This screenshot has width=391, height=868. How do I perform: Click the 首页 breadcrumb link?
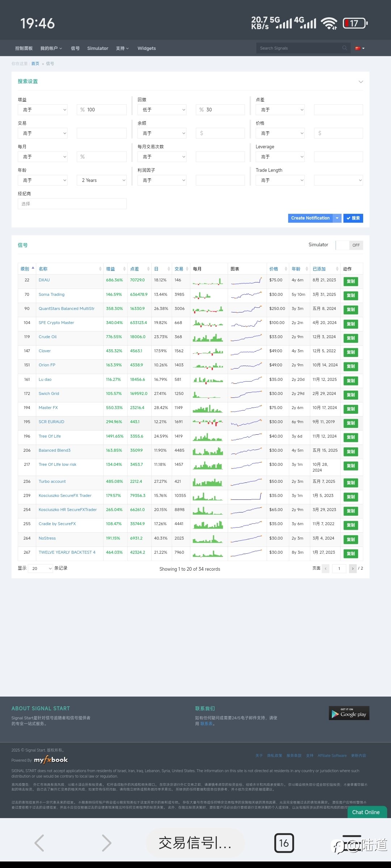click(35, 64)
